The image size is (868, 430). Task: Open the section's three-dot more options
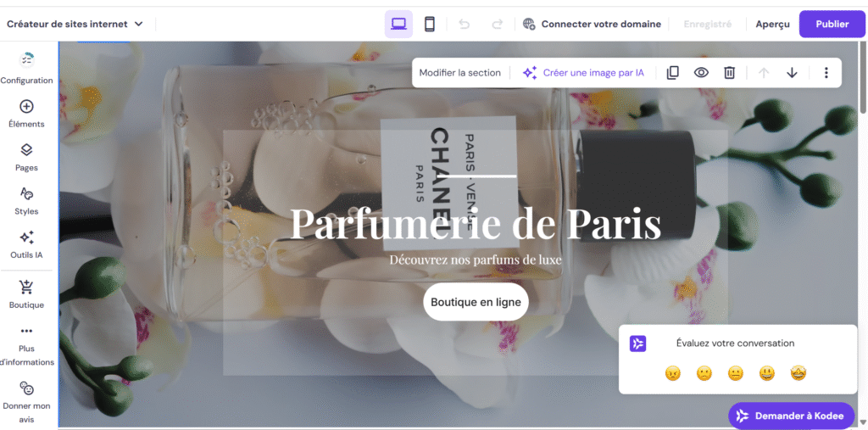[x=826, y=73]
